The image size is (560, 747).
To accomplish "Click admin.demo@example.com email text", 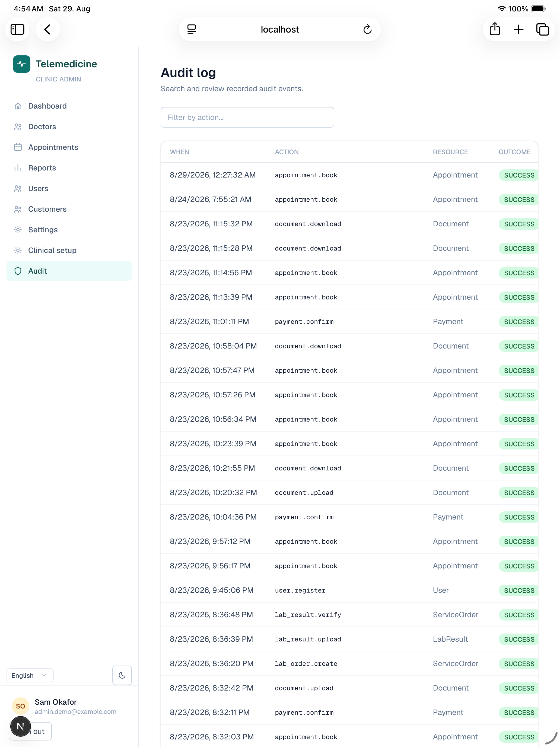I will point(76,711).
